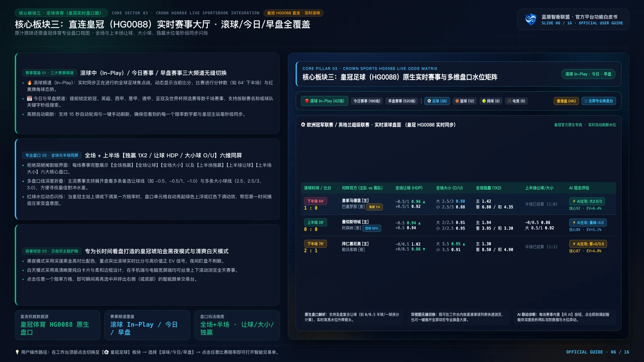
Task: Click score 2 : 1 for 拜仁慕尼黑 match
Action: [x=311, y=251]
